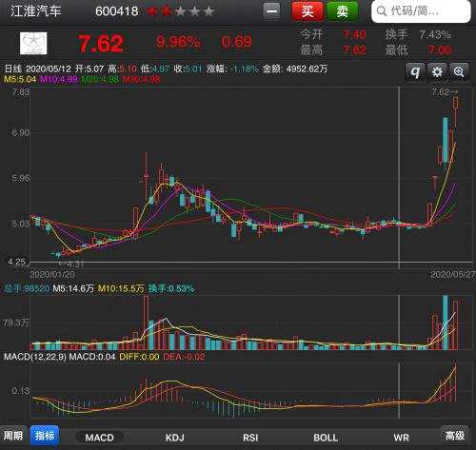The height and width of the screenshot is (450, 476).
Task: Focus the 代码/简 search field
Action: pyautogui.click(x=421, y=11)
